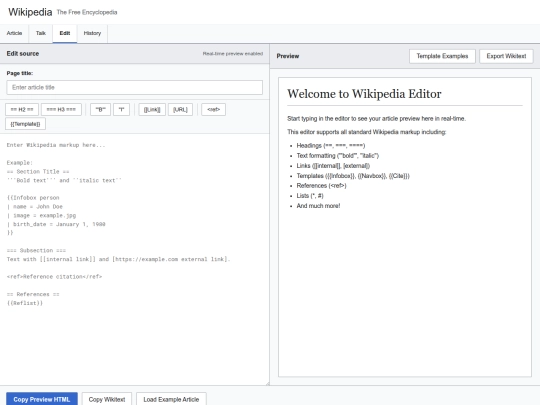Click 'This editor supports all standard' sentence

pyautogui.click(x=366, y=132)
